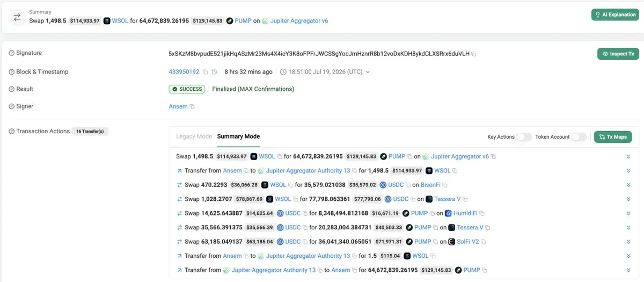Open the timestamp format dropdown arrow
This screenshot has height=282, width=644.
(368, 72)
